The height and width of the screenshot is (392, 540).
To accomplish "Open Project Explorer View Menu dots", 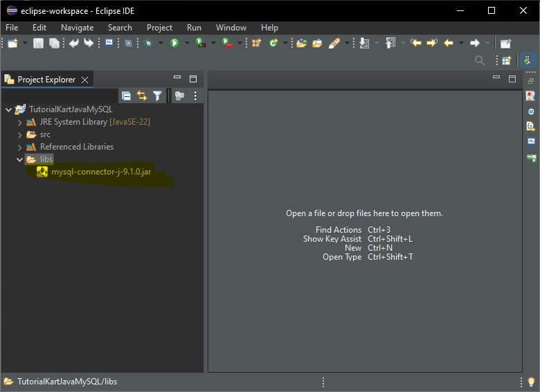I will point(195,96).
